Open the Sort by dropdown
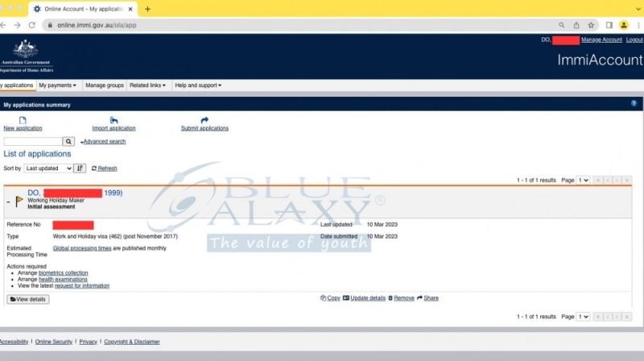644x361 pixels. pos(47,168)
